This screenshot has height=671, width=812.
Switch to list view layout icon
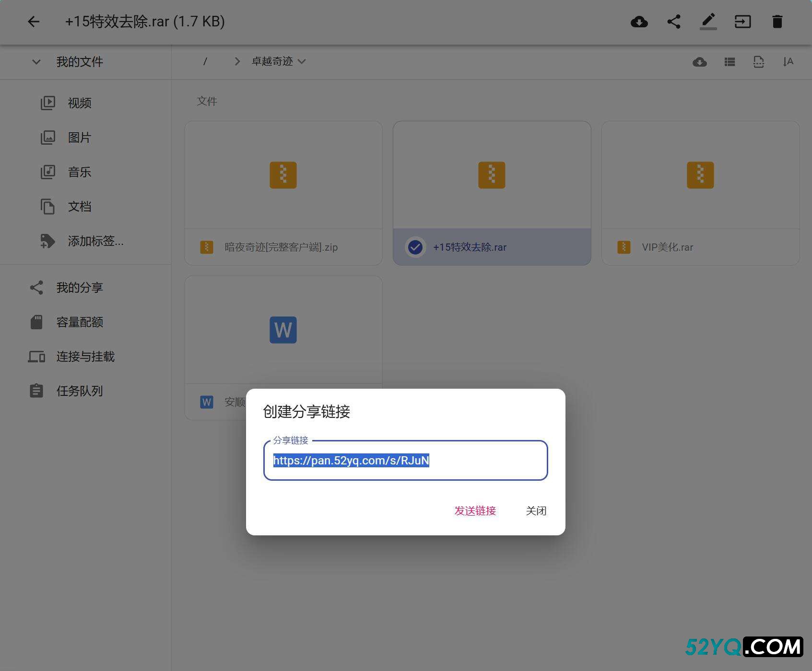pyautogui.click(x=730, y=62)
